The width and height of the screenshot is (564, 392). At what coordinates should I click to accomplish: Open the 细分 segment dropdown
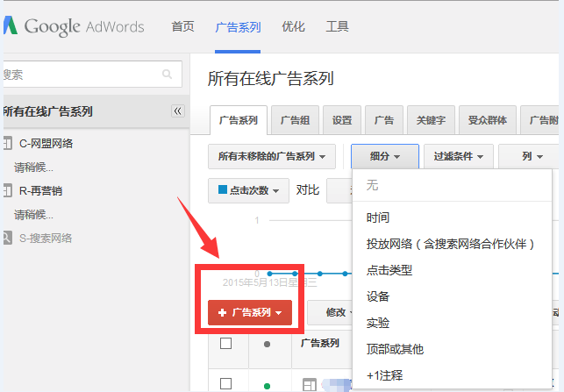point(385,156)
